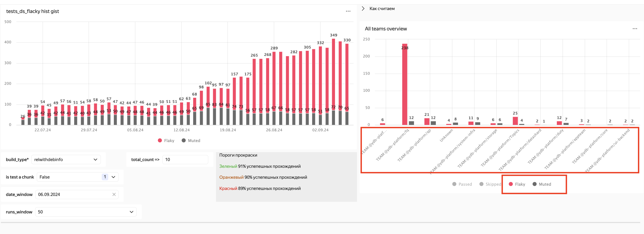Open the is test a chunk dropdown
Image resolution: width=644 pixels, height=234 pixels.
coord(78,177)
